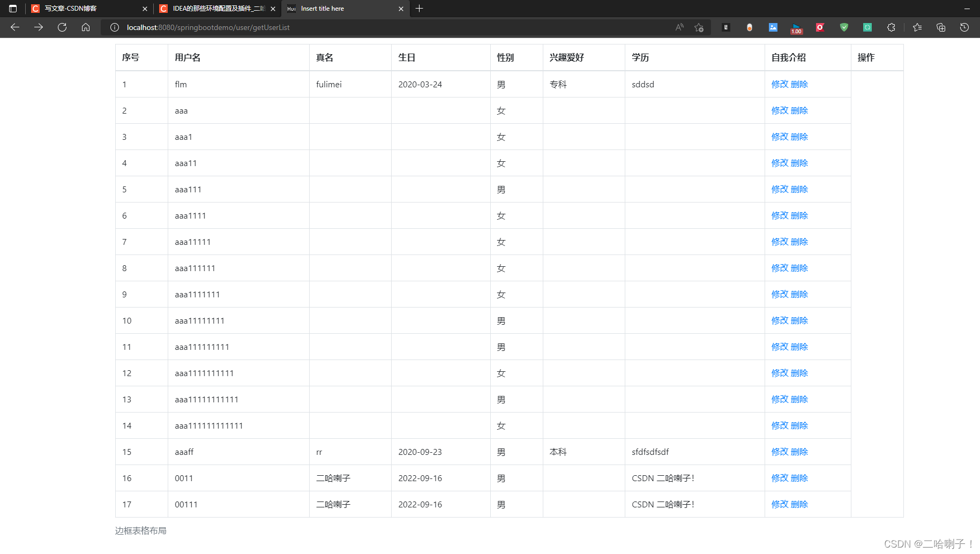This screenshot has height=554, width=980.
Task: Open the Favorites list
Action: (x=917, y=27)
